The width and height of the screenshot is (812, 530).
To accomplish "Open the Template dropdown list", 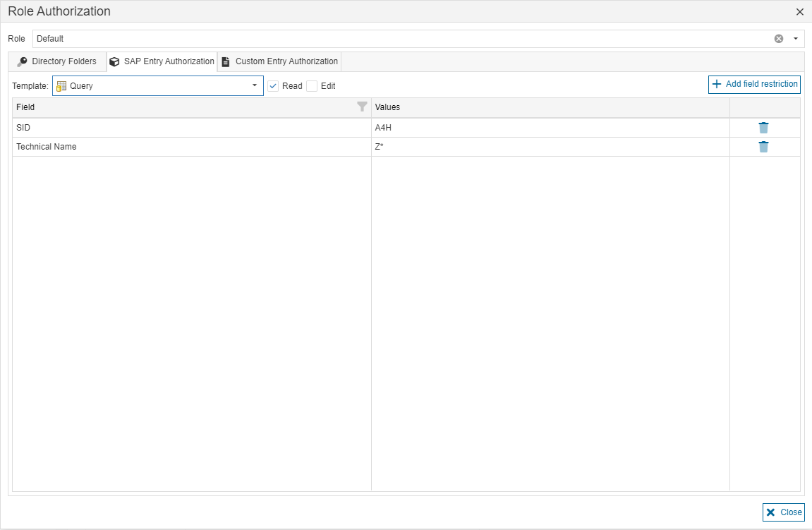I will point(255,86).
